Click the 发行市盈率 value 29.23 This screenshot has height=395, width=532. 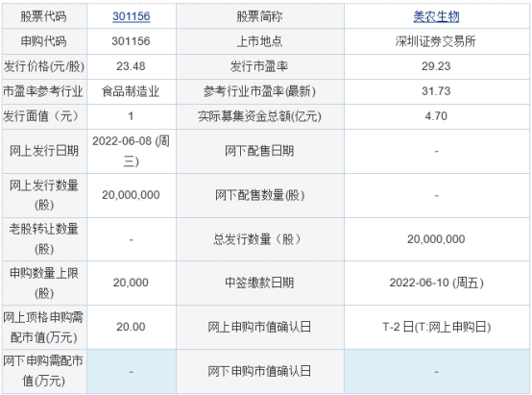point(436,66)
